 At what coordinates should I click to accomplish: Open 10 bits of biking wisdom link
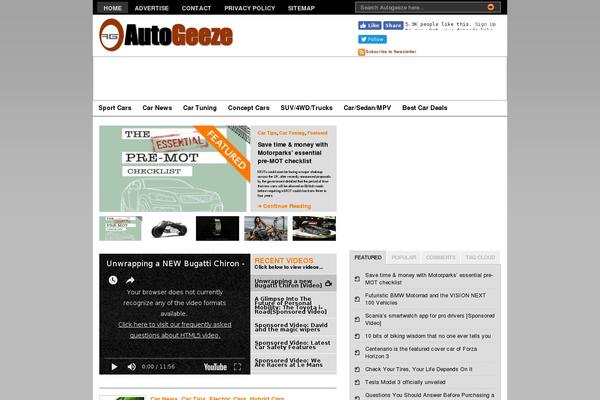tap(428, 336)
